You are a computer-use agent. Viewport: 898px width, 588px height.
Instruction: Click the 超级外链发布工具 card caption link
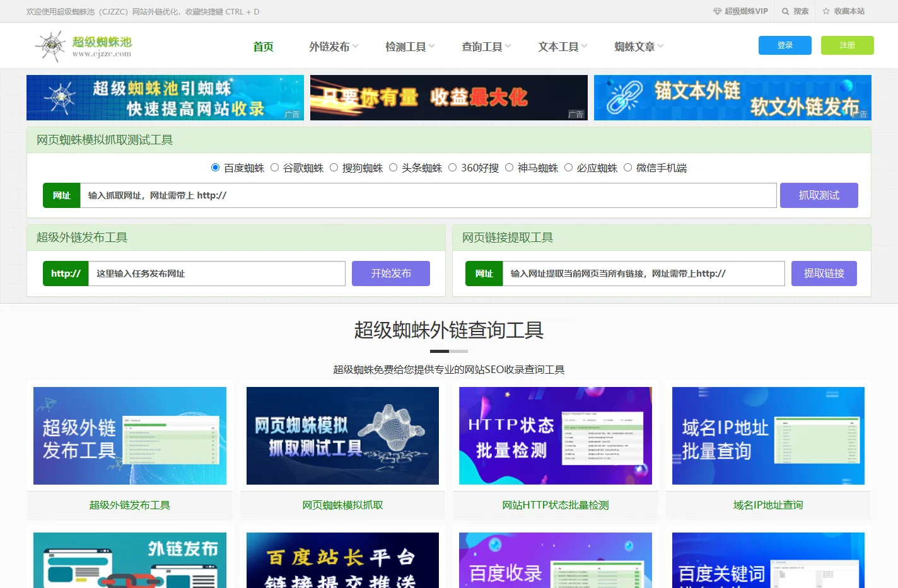click(x=130, y=505)
